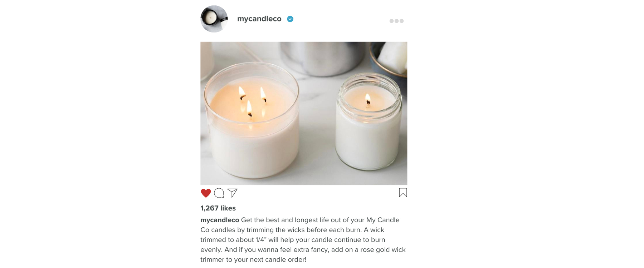Click the last caption line about candle order

pos(253,260)
